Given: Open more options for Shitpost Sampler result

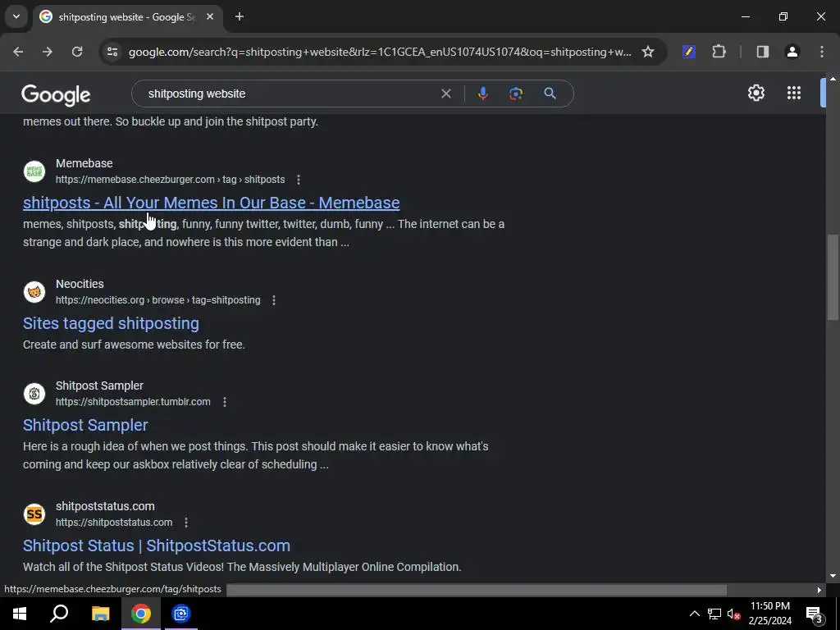Looking at the screenshot, I should tap(225, 402).
